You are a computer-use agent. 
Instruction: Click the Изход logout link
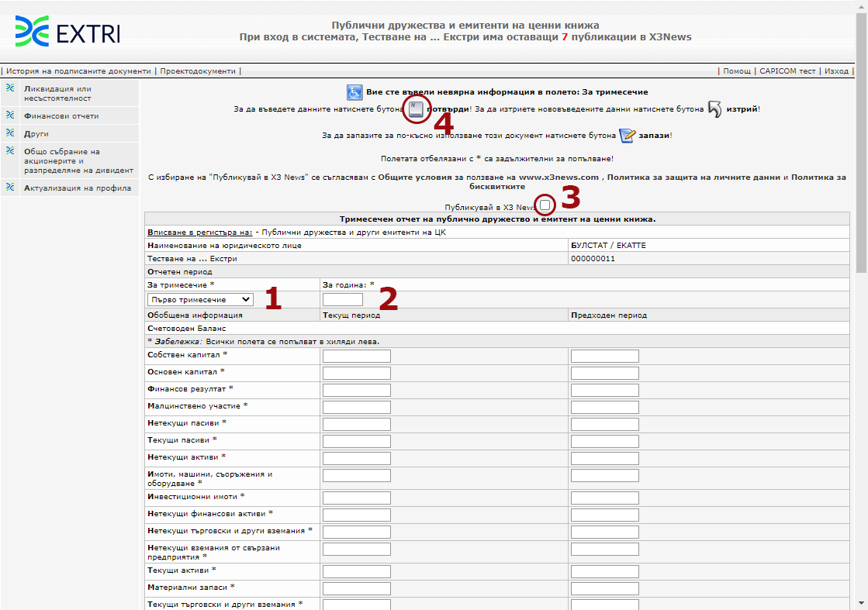click(836, 71)
